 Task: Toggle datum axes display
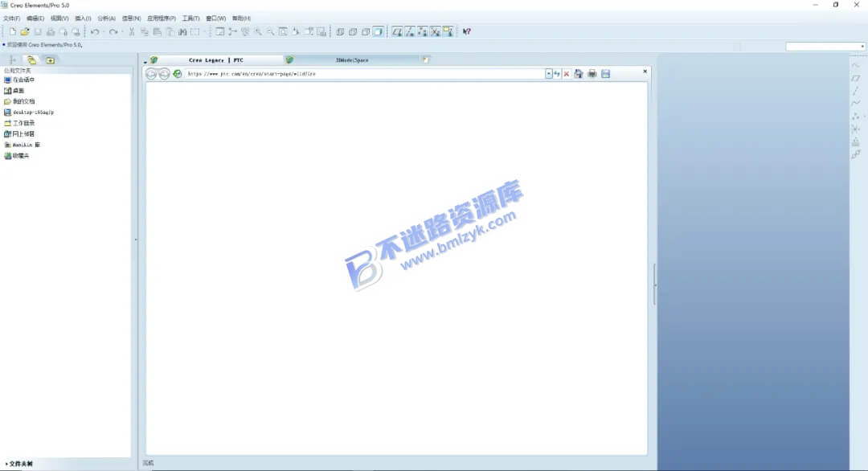(410, 31)
